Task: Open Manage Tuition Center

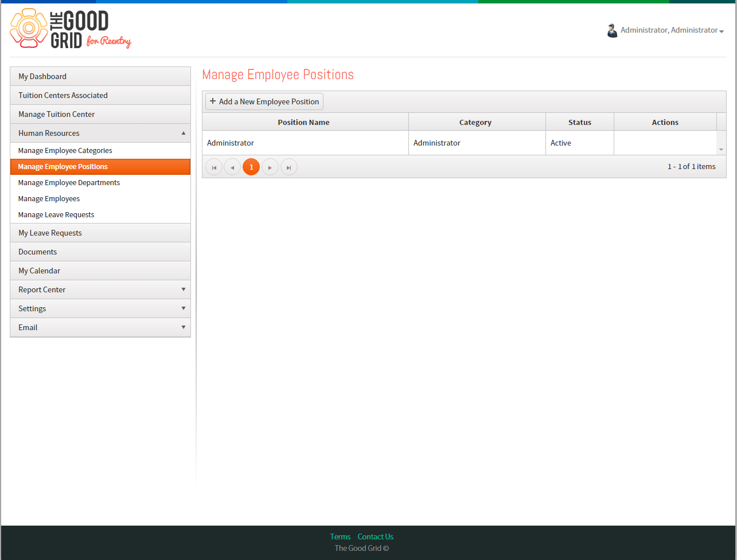Action: [x=100, y=114]
